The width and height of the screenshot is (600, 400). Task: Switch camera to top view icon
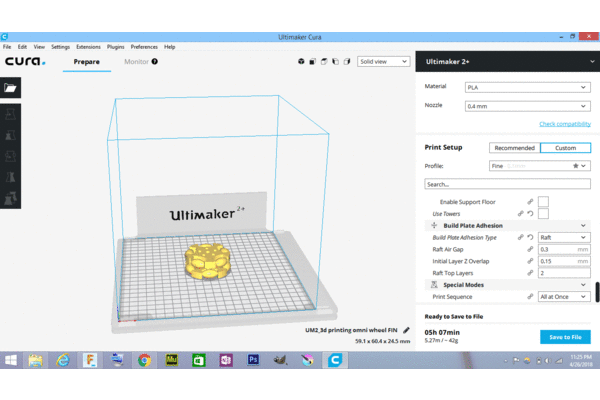(324, 61)
